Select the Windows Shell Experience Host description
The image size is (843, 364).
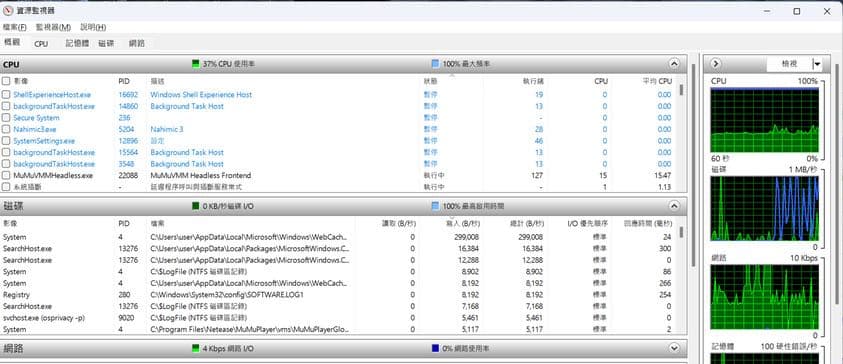pos(201,95)
